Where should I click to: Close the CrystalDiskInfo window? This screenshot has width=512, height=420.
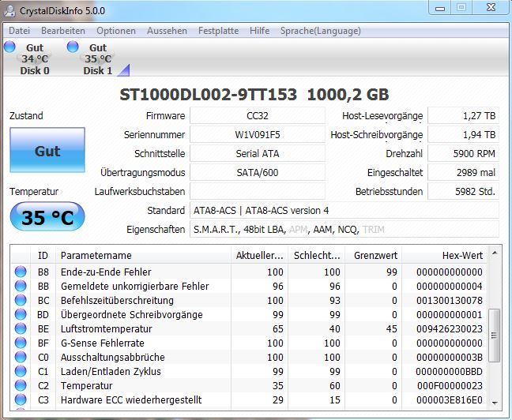coord(491,8)
